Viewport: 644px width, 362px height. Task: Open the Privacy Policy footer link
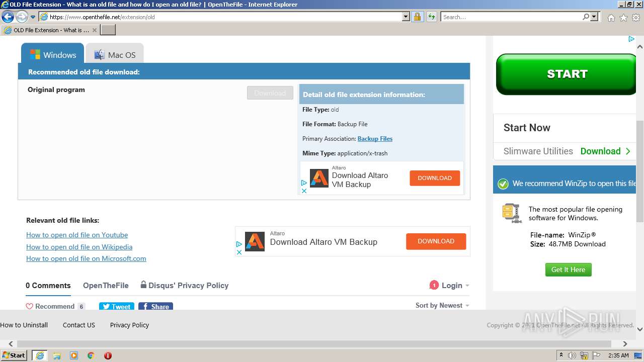click(129, 325)
